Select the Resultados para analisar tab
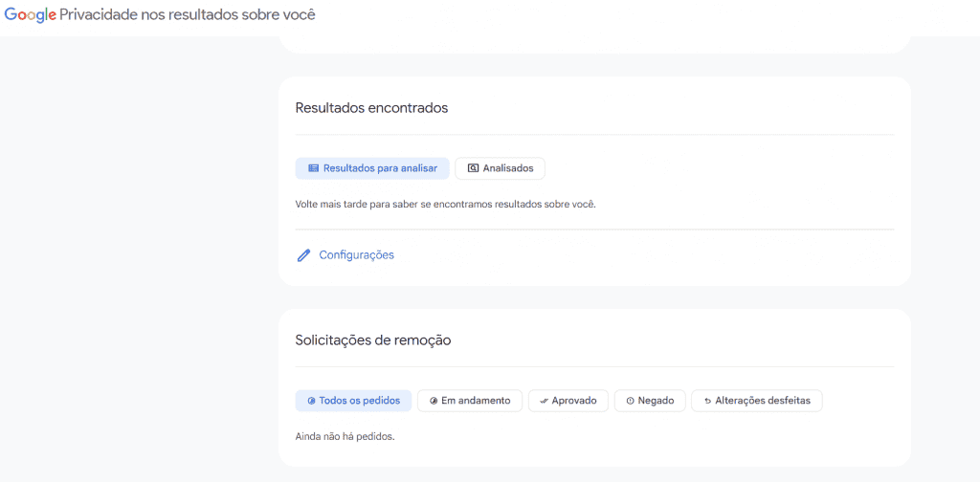 click(x=372, y=168)
